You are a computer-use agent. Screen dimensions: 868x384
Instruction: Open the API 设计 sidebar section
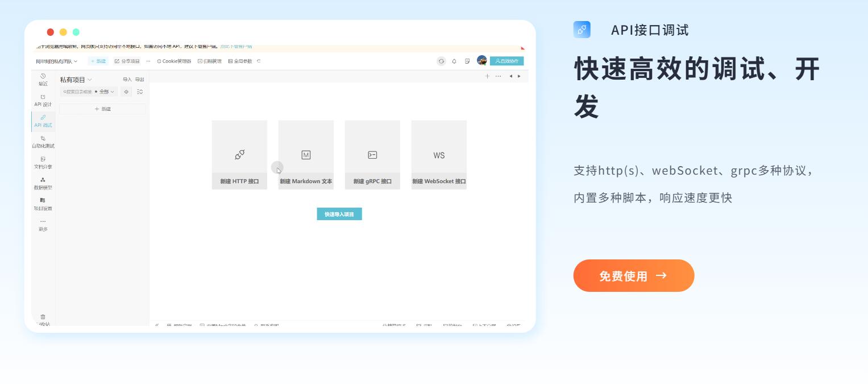pos(43,101)
